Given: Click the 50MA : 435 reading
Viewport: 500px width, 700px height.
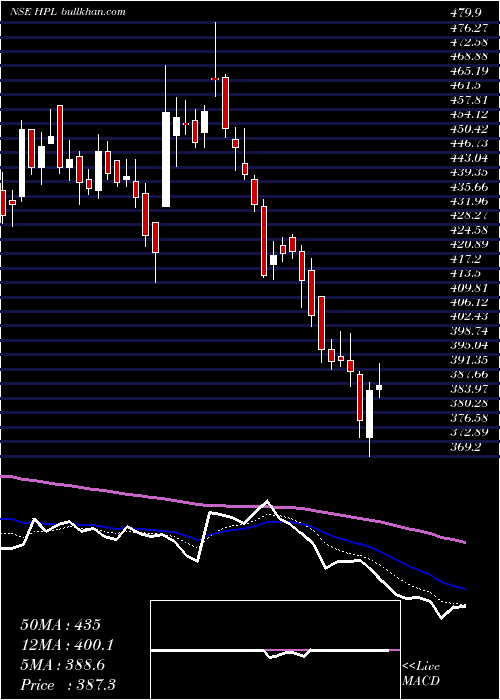Looking at the screenshot, I should point(61,625).
